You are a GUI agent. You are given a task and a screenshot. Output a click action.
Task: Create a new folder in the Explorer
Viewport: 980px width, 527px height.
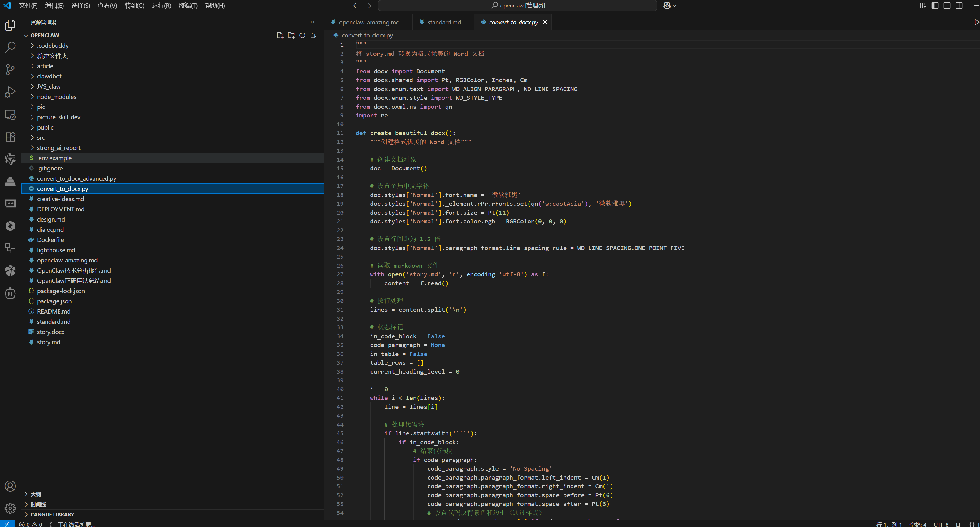(x=291, y=35)
